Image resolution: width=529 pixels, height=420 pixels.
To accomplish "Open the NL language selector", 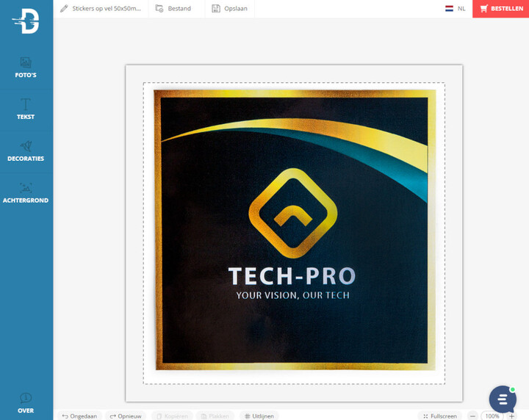I will point(455,9).
